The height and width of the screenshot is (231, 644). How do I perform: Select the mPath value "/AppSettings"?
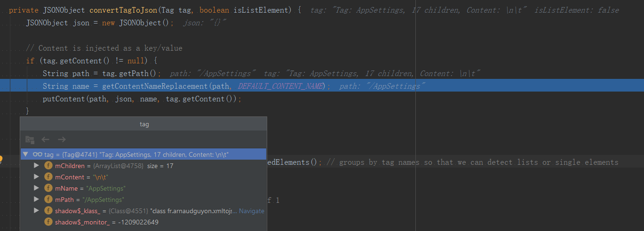point(105,200)
